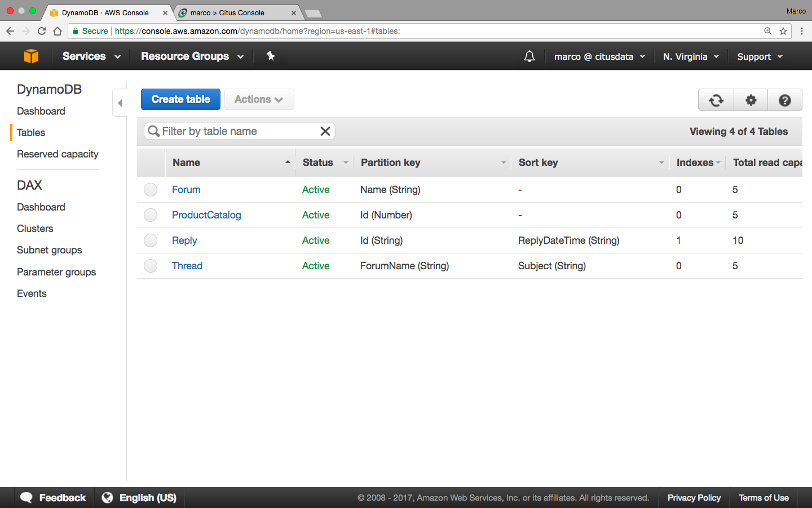Open DAX Clusters in sidebar

pyautogui.click(x=35, y=229)
